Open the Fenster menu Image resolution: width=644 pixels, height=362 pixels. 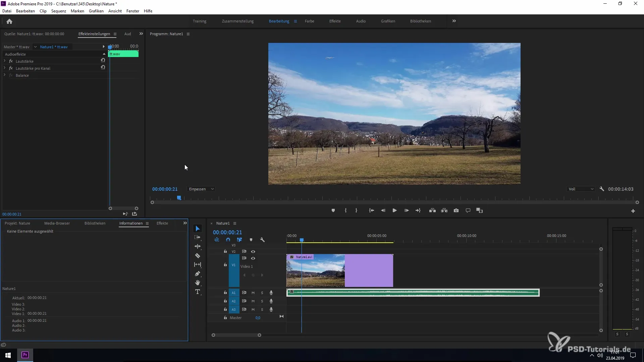(133, 11)
